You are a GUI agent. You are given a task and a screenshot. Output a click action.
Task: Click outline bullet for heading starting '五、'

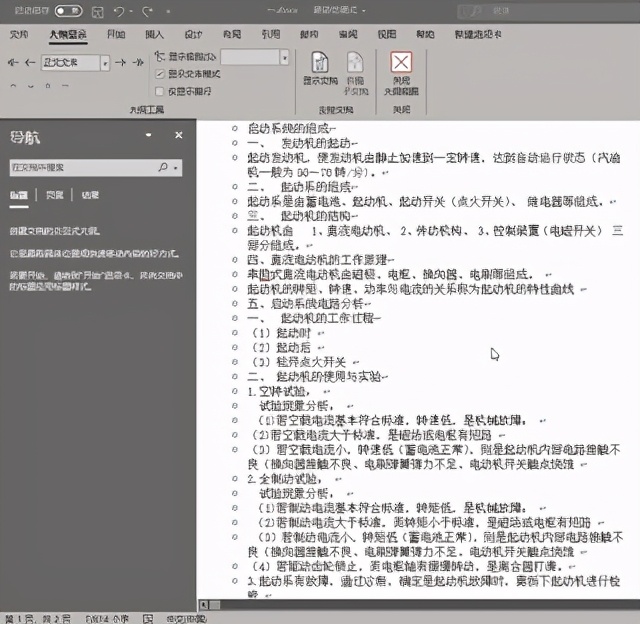pos(235,303)
